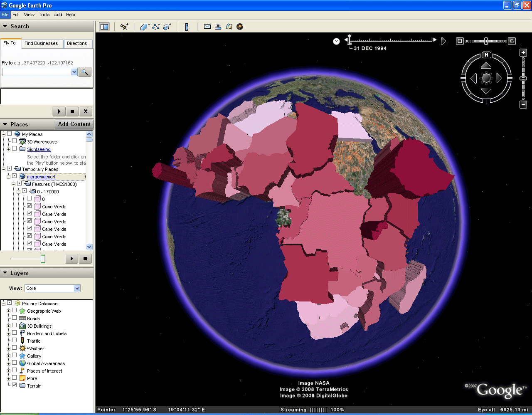Play the search results tour

pyautogui.click(x=59, y=111)
